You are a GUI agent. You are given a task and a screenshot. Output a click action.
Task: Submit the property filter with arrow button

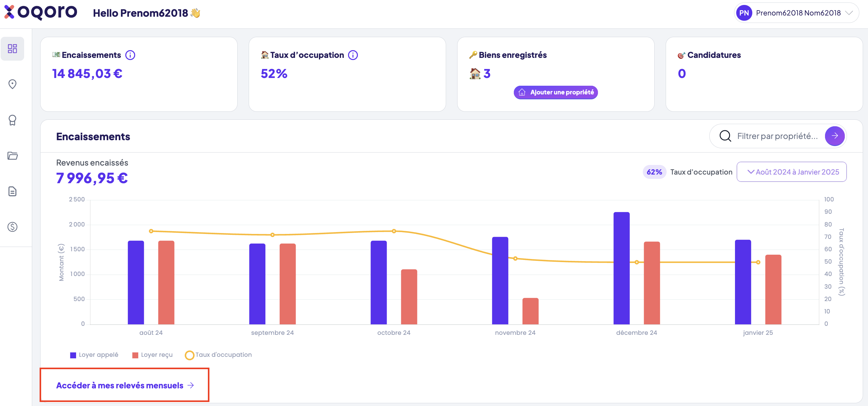coord(835,136)
